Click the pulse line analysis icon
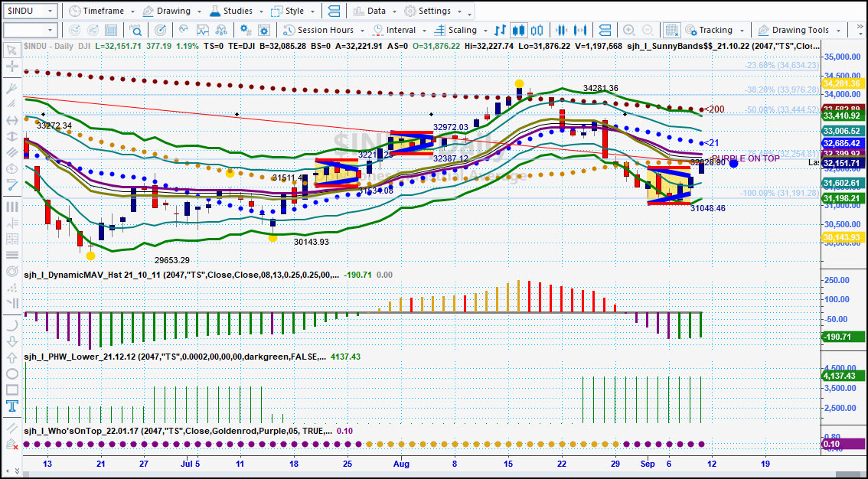 (x=184, y=30)
